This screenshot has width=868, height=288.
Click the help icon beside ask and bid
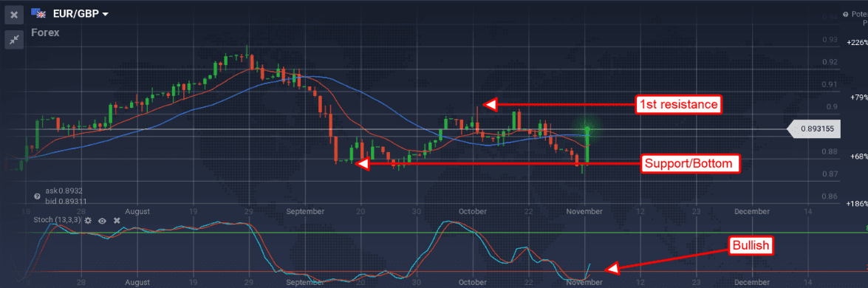(x=37, y=196)
